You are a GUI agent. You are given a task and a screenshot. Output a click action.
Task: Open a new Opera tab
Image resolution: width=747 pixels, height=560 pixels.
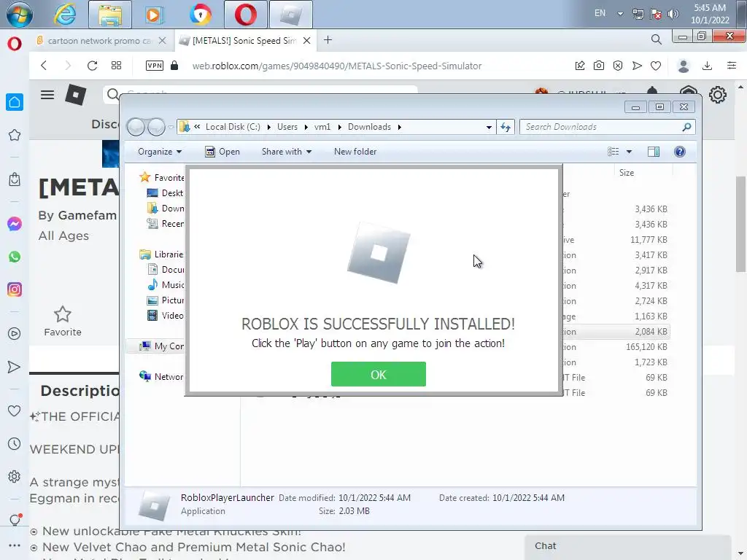[328, 40]
